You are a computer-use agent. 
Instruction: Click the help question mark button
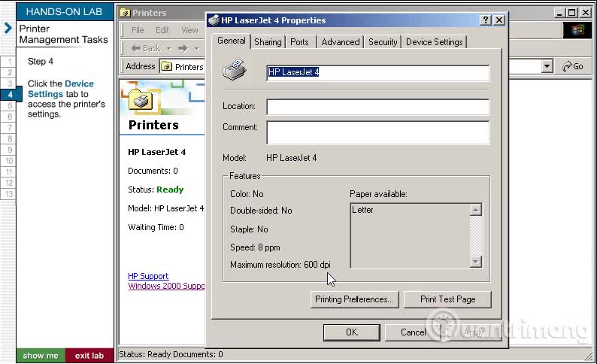coord(486,20)
